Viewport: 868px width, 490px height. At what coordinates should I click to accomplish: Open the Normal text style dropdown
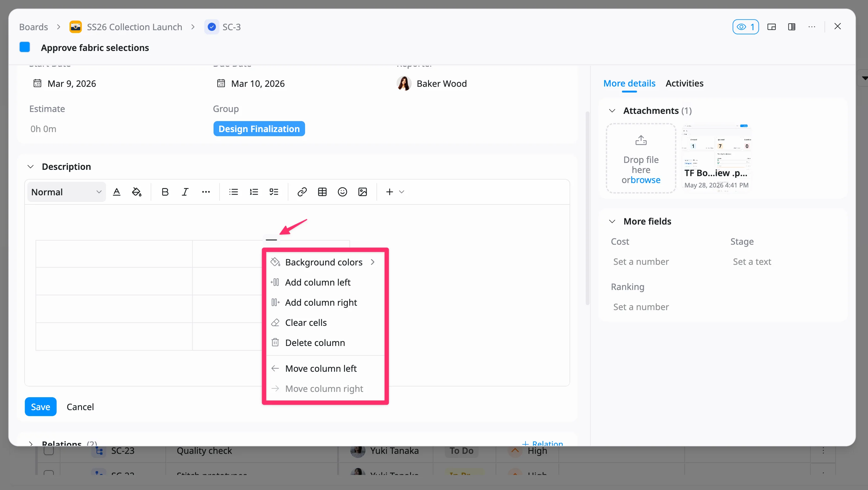66,192
